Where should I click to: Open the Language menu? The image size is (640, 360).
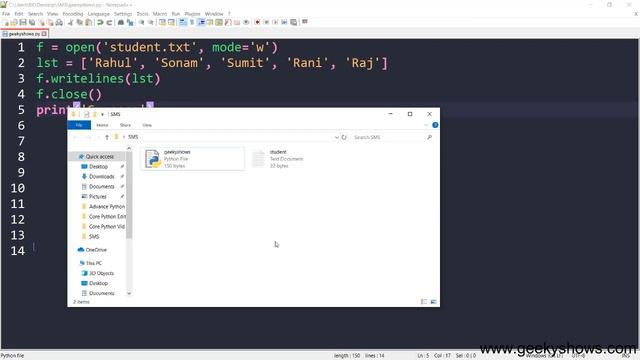point(99,14)
